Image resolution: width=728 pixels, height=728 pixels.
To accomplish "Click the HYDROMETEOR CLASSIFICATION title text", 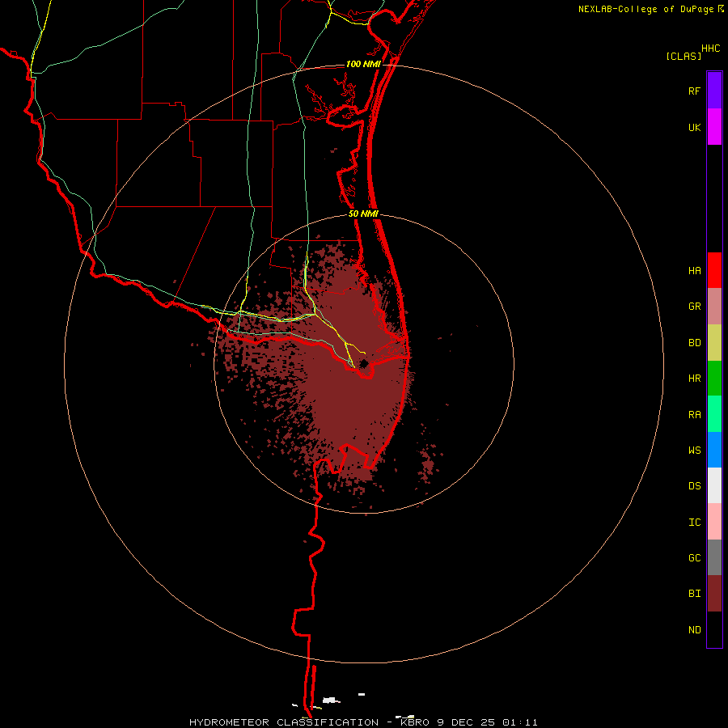I will [x=284, y=722].
